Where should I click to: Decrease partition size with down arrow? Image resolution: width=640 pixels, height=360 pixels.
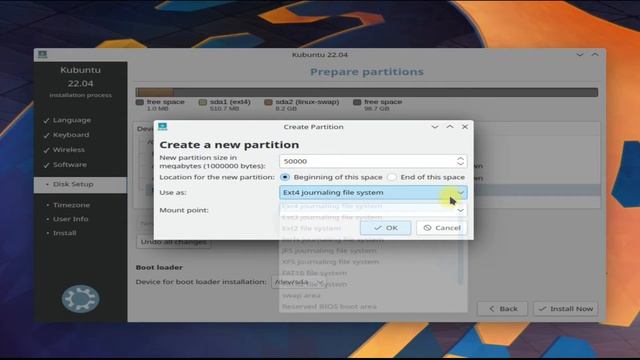(460, 164)
